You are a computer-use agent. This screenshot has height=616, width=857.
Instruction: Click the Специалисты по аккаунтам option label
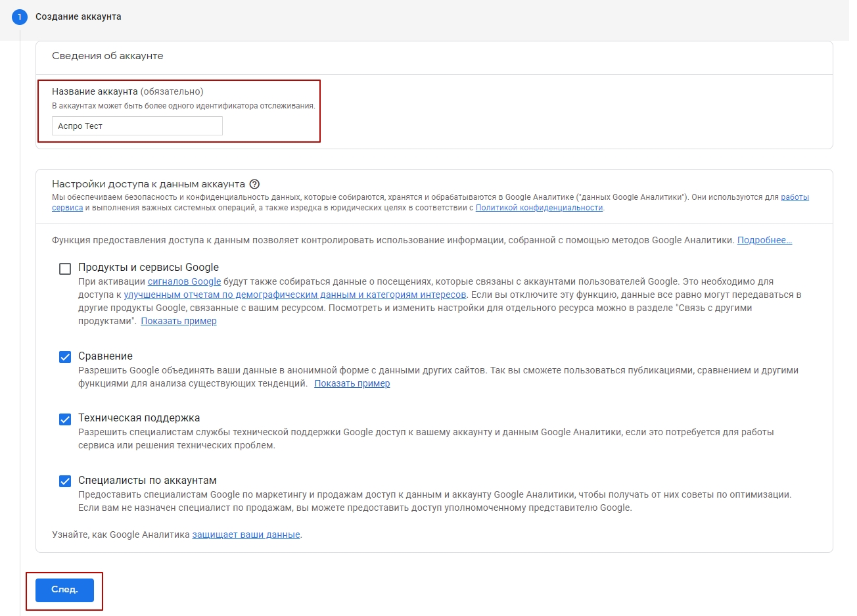coord(147,481)
